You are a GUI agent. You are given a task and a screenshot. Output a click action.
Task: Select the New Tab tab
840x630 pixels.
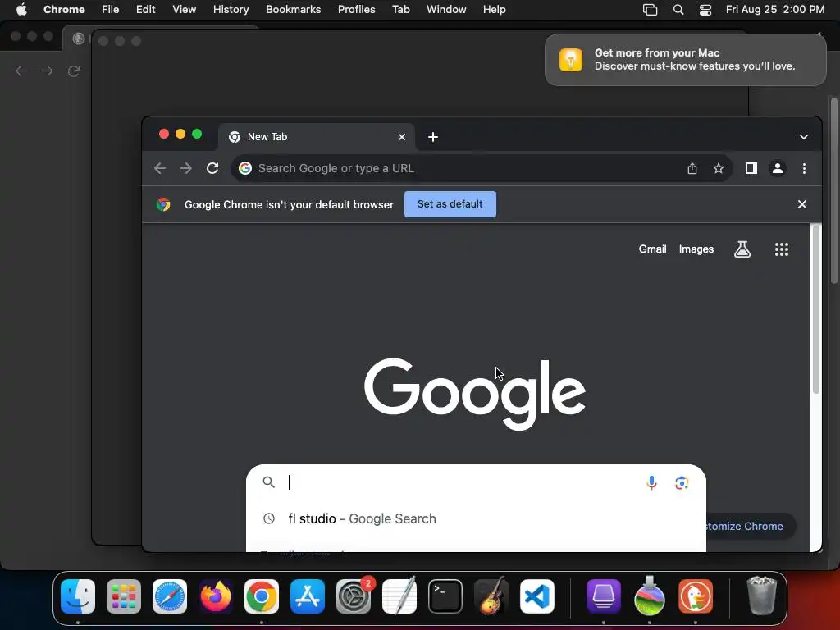tap(316, 137)
